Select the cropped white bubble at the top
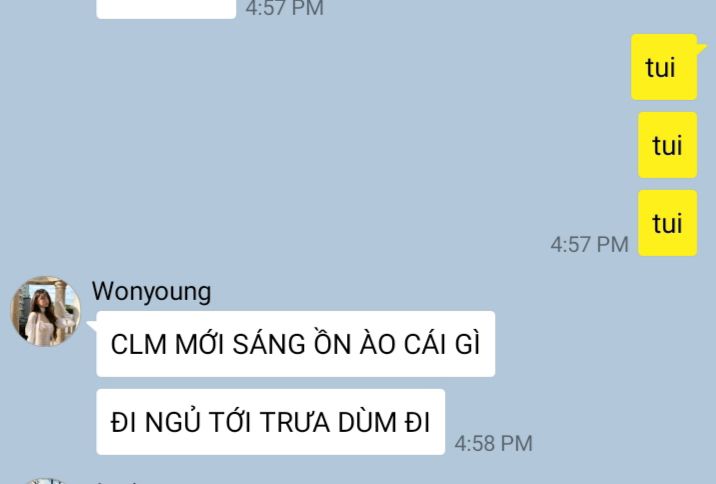This screenshot has width=716, height=484. point(166,9)
